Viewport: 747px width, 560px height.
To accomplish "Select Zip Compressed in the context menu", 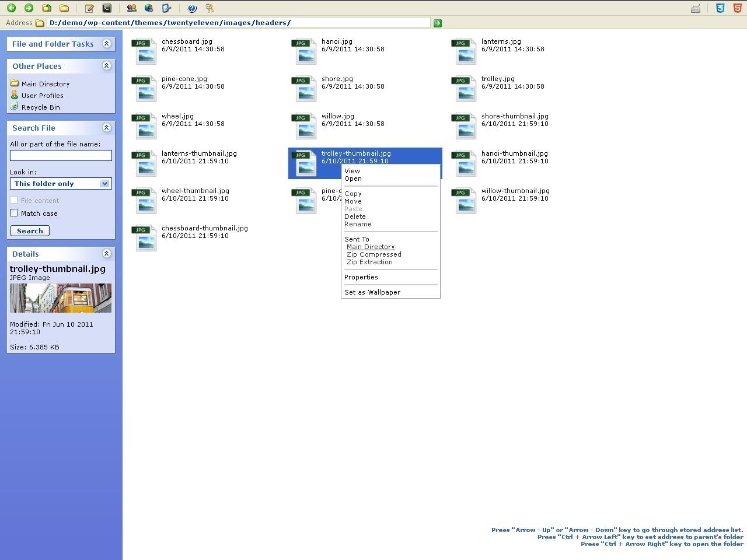I will tap(373, 254).
